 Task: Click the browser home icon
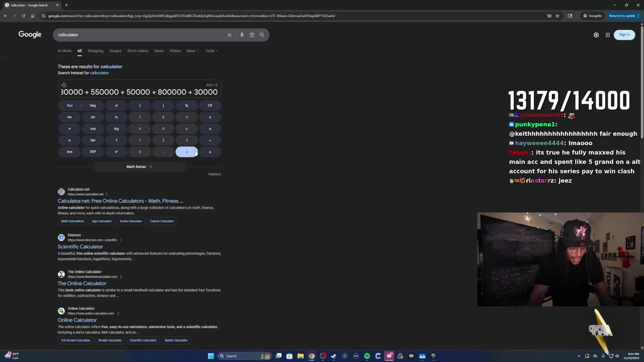tap(32, 16)
